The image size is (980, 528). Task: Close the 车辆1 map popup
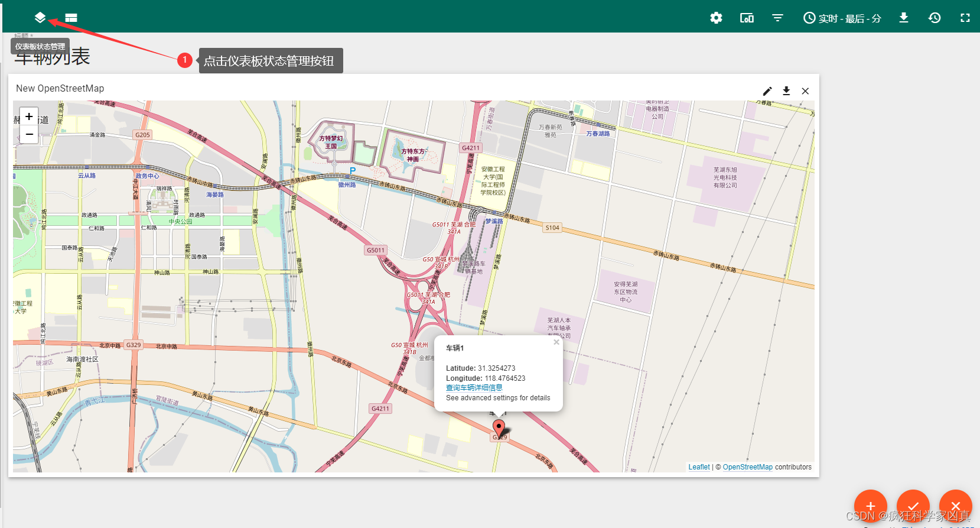(x=556, y=342)
